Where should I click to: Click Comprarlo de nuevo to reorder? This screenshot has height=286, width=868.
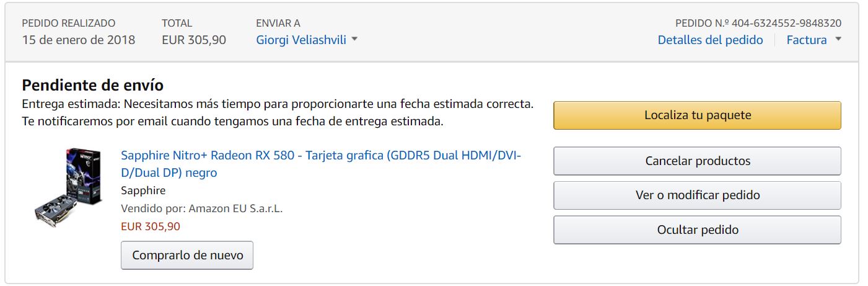click(x=187, y=255)
